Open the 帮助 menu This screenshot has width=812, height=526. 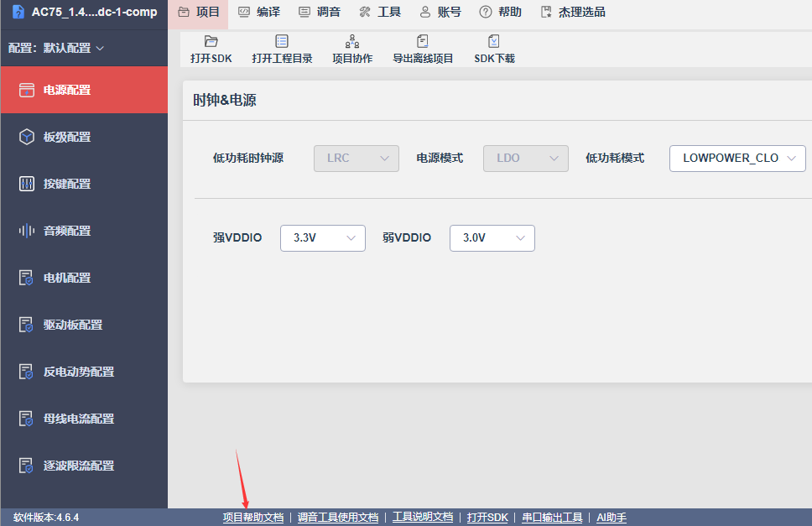[x=501, y=12]
